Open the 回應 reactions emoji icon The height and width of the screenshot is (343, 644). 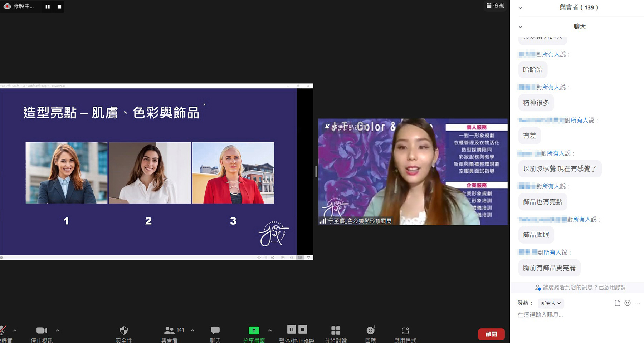coord(371,330)
